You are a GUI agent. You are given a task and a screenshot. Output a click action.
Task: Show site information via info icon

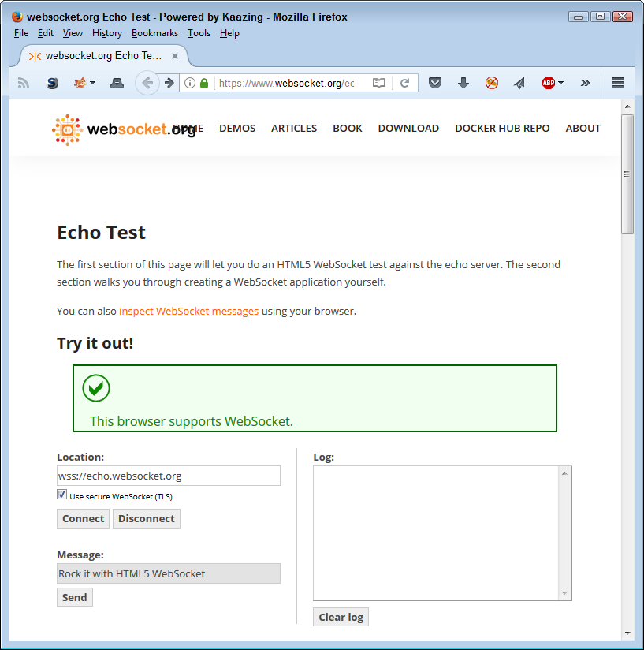(190, 83)
